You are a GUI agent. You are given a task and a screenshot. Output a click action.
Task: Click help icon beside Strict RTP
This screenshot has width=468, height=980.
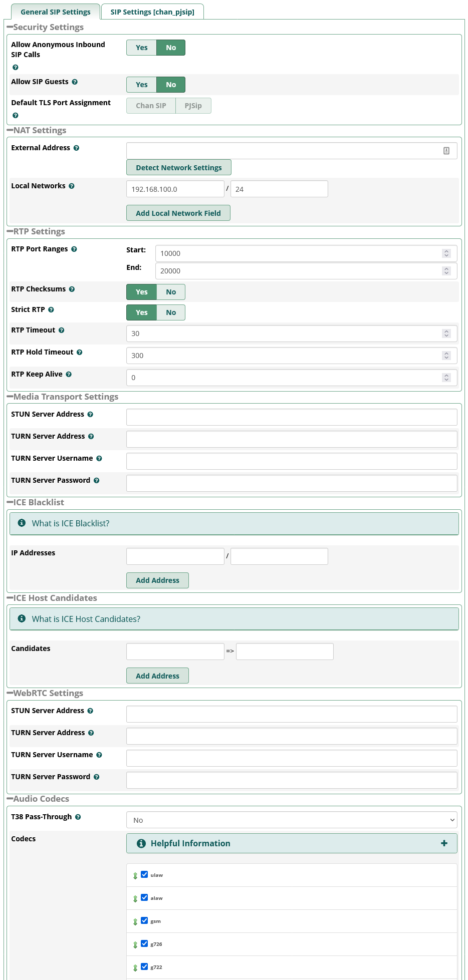(51, 310)
